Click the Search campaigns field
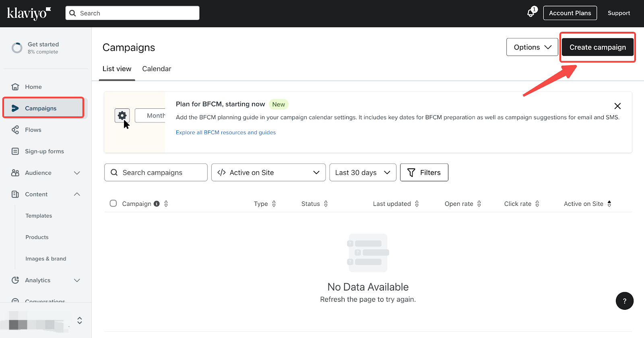 pos(156,172)
